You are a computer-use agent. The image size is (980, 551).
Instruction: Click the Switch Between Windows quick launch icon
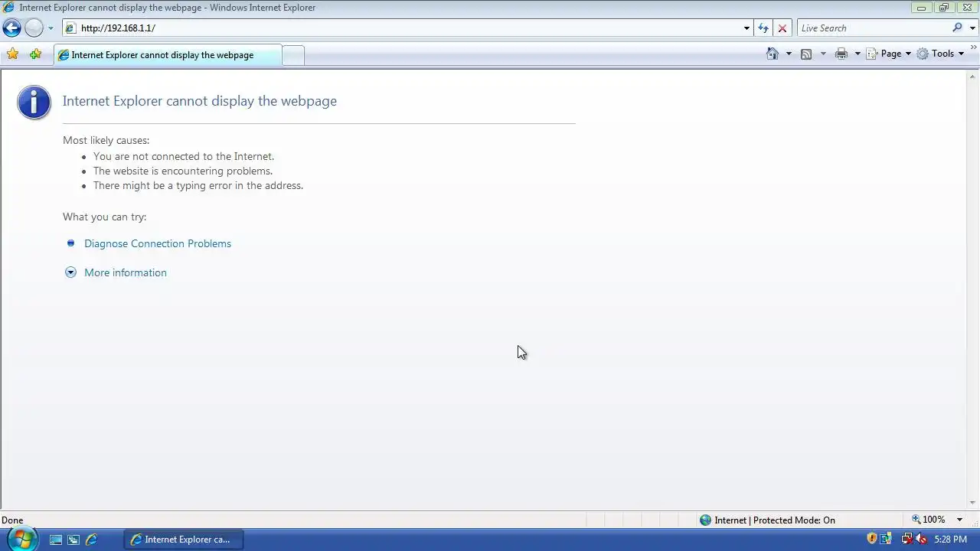point(73,540)
